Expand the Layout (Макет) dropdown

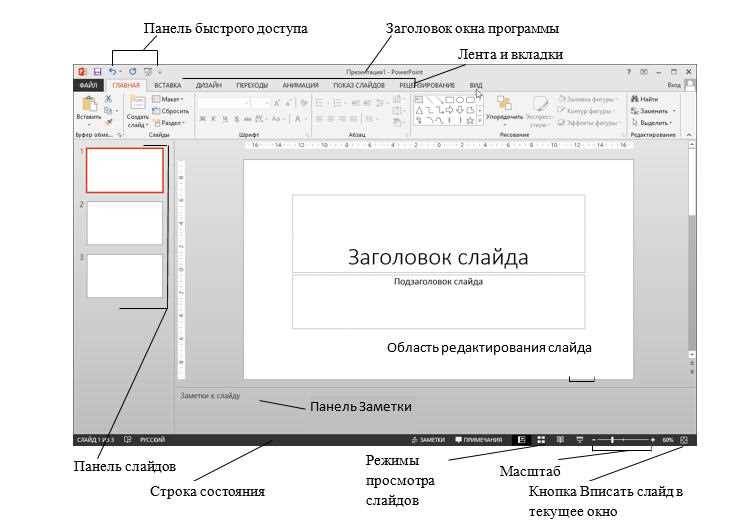coord(168,99)
